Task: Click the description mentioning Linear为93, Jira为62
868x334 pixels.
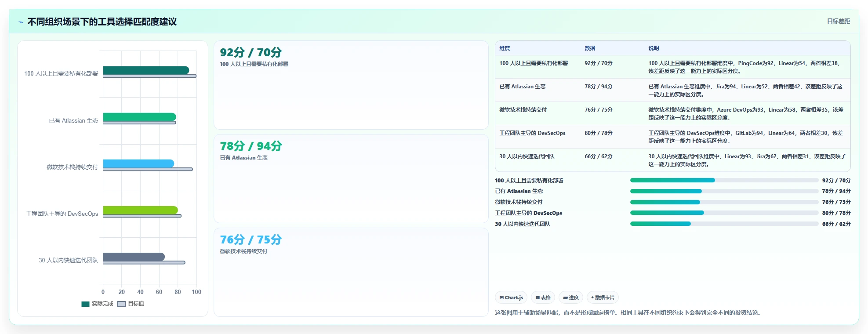Action: point(747,160)
